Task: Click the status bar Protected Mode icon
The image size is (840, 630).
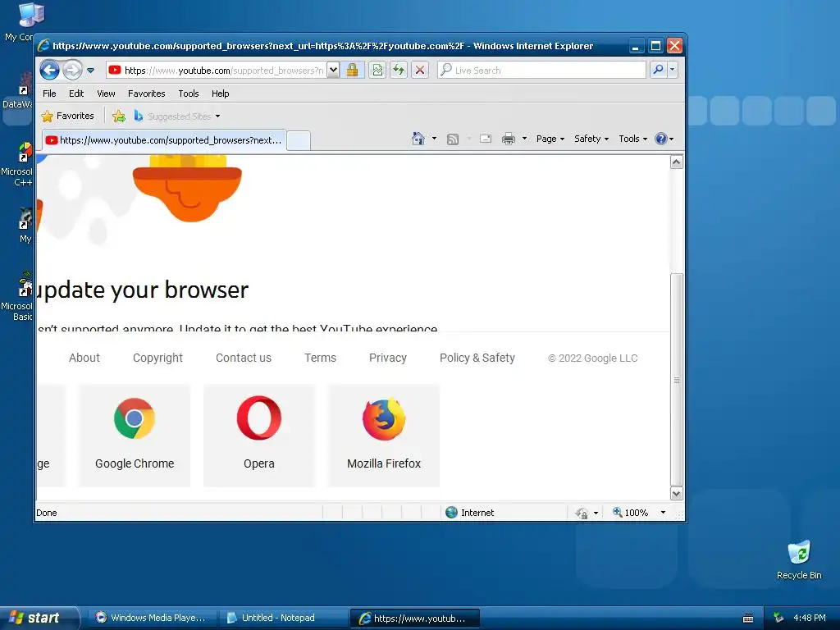Action: point(582,514)
